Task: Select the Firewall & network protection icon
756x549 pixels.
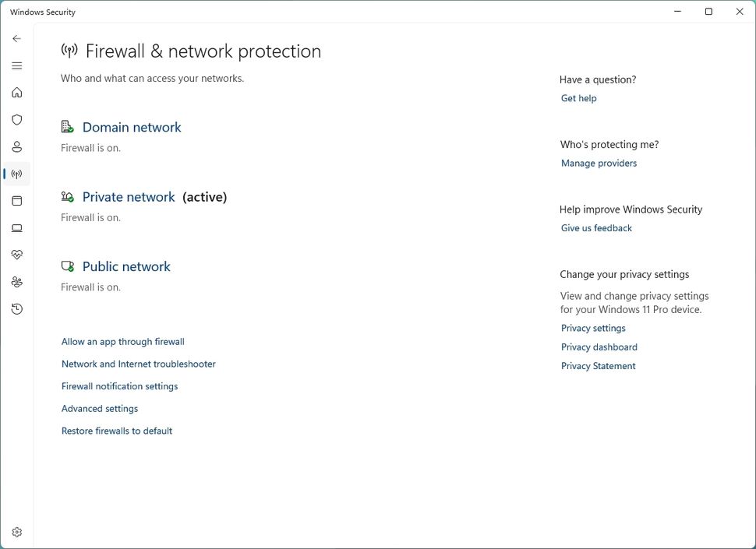Action: (16, 174)
